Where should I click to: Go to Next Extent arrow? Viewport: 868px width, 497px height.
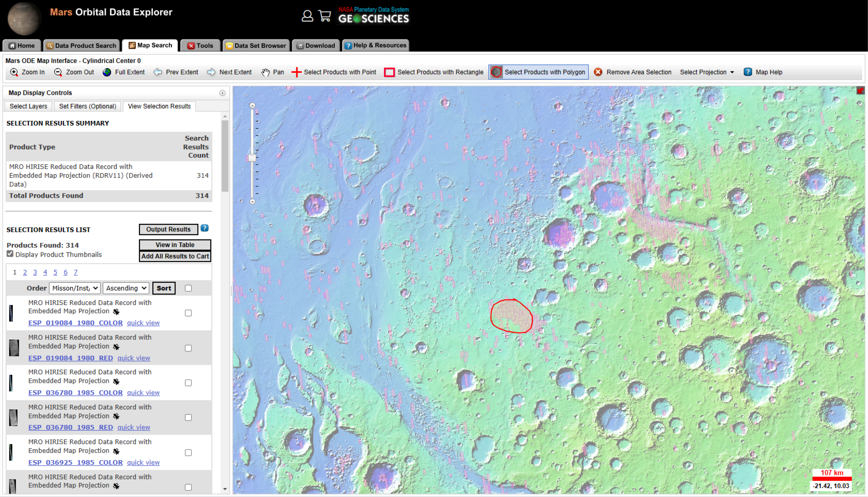[229, 72]
